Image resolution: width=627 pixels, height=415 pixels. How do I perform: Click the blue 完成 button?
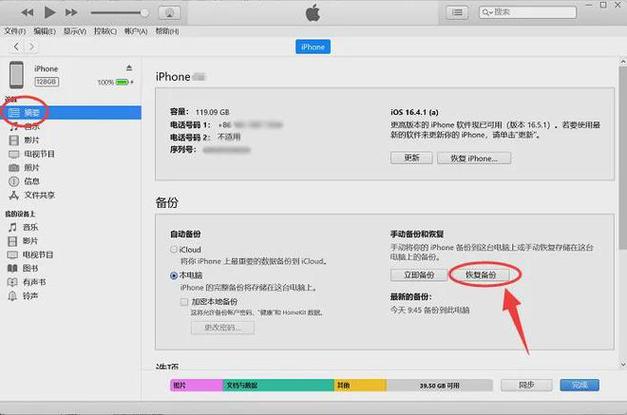coord(579,385)
